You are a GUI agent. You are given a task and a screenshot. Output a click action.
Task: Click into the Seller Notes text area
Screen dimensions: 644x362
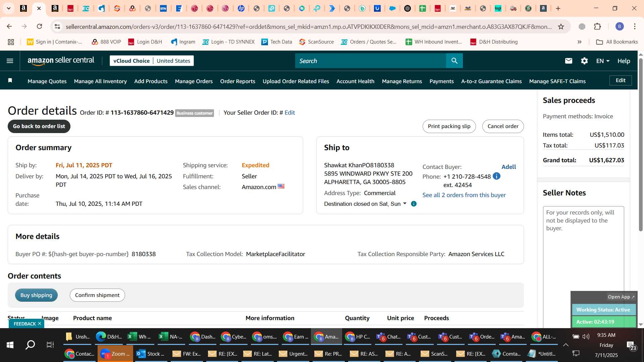point(583,265)
